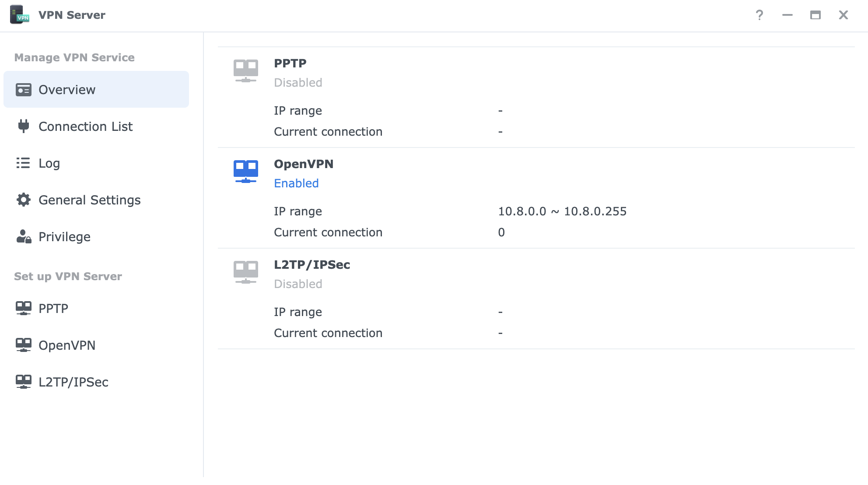
Task: Click the Connection List plug icon
Action: point(24,126)
